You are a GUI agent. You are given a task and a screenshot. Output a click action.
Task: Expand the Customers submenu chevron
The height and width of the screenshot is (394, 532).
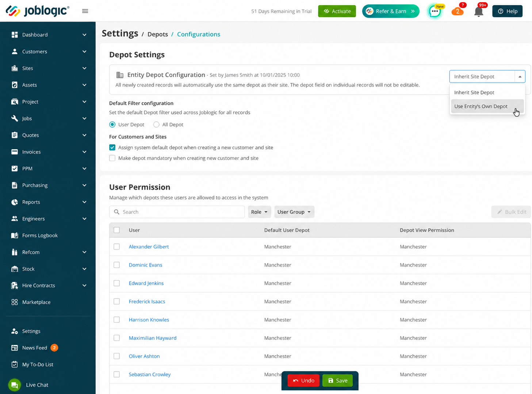coord(84,51)
